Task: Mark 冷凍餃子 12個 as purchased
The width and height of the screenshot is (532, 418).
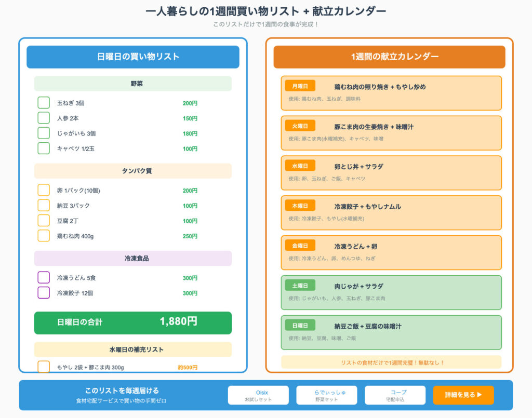Action: (44, 293)
